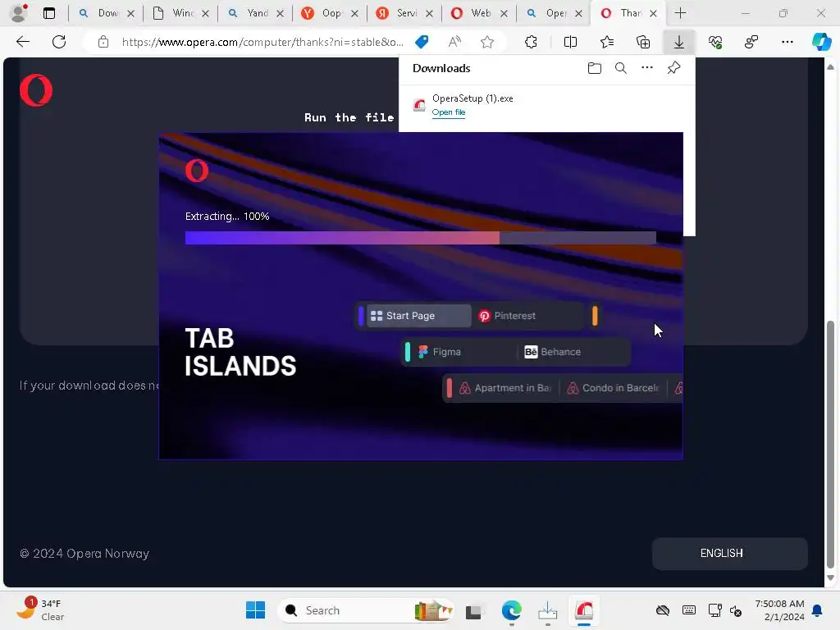Viewport: 840px width, 630px height.
Task: Click the touch keyboard tray icon
Action: (689, 610)
